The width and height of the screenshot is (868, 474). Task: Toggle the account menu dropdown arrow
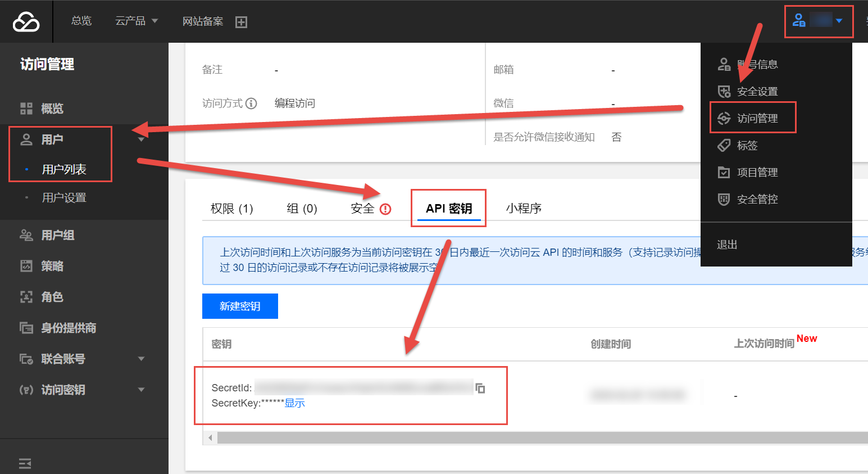[839, 21]
